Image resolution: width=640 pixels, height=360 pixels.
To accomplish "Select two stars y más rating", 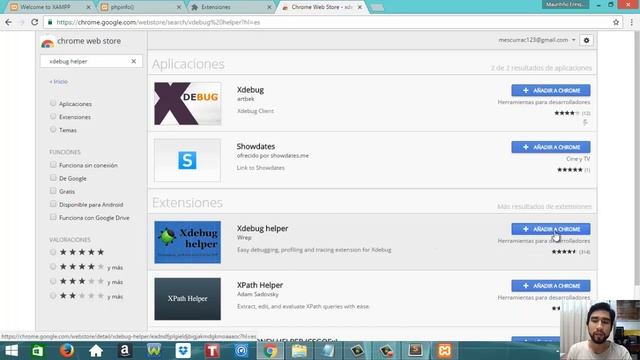I will coord(53,296).
